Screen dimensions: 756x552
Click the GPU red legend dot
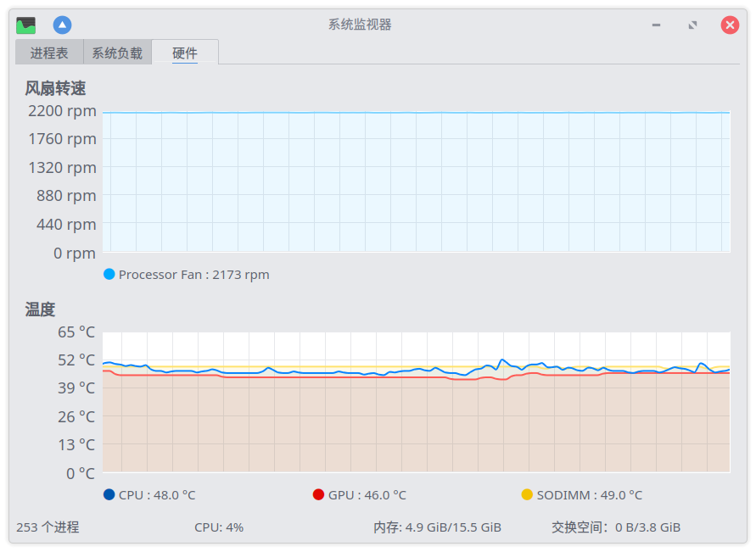pyautogui.click(x=318, y=494)
